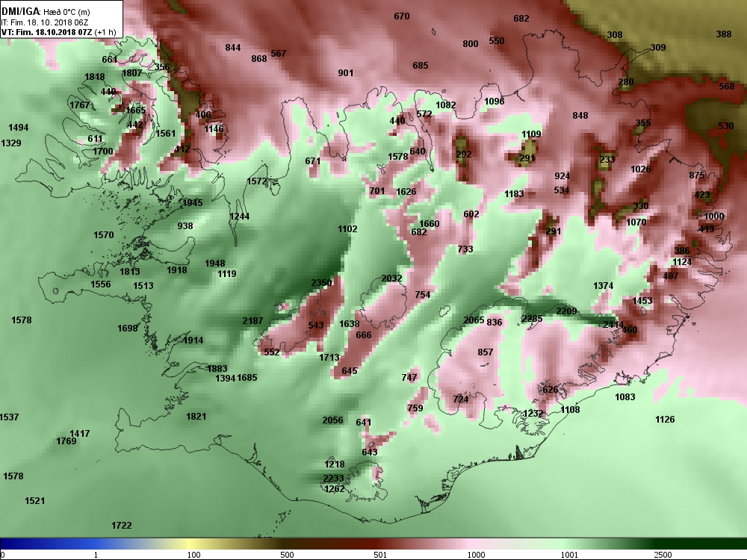Viewport: 747px width, 560px height.
Task: Select the 1767 map value
Action: click(x=80, y=105)
